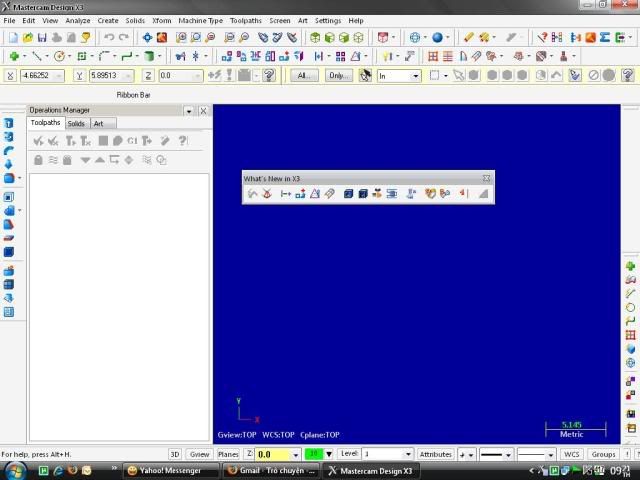Screen dimensions: 640x480
Task: Toggle the selection cursor mode button
Action: (365, 76)
